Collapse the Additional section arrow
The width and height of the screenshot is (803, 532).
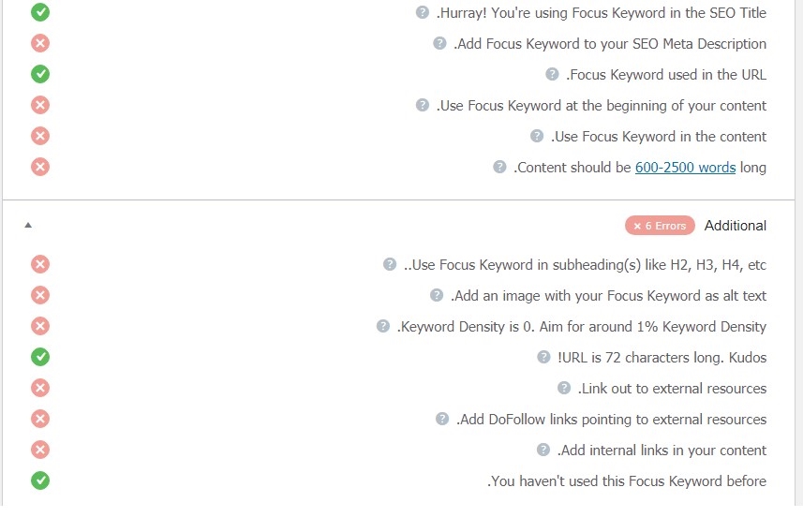coord(28,226)
